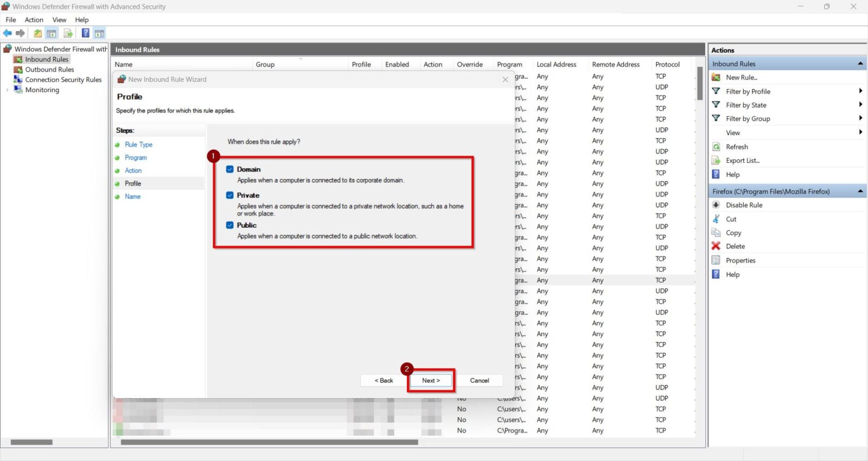Expand the Filter by Profile submenu arrow

(x=860, y=91)
